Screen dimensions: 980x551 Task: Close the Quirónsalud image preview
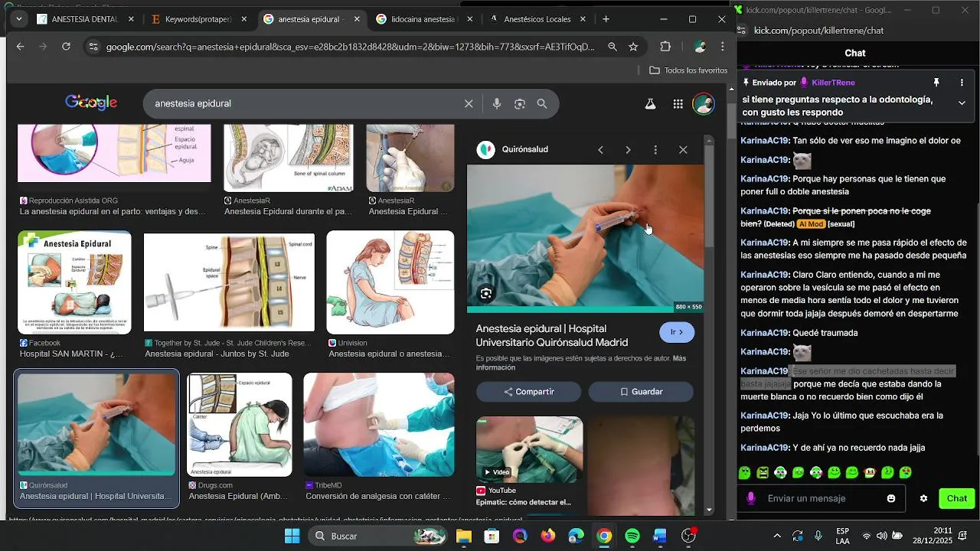click(683, 150)
